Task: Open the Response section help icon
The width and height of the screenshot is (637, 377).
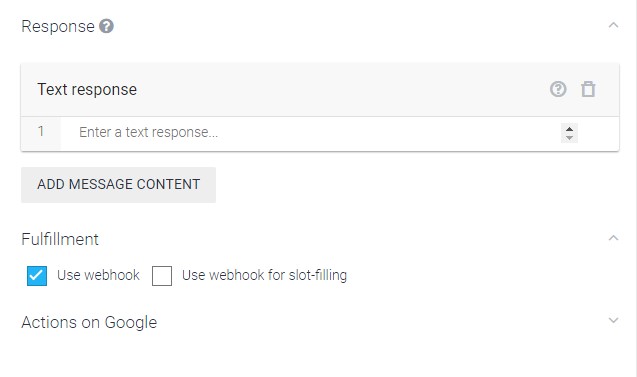Action: click(106, 26)
